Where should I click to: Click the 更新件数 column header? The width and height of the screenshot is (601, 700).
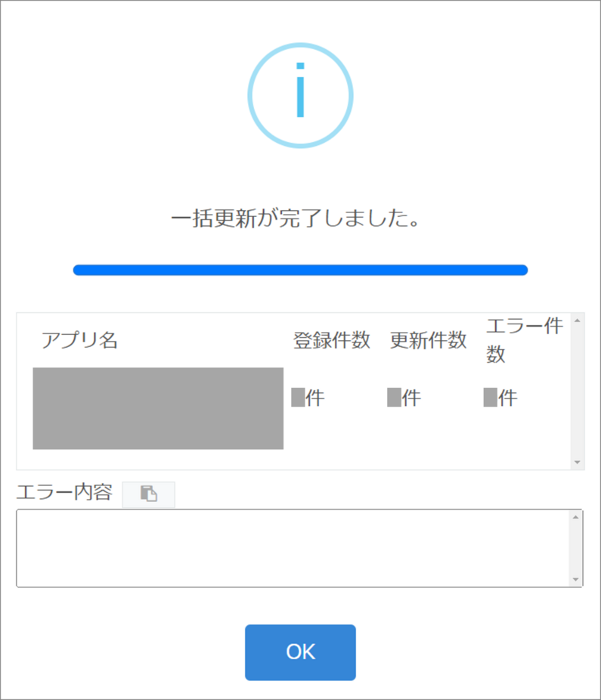[427, 340]
